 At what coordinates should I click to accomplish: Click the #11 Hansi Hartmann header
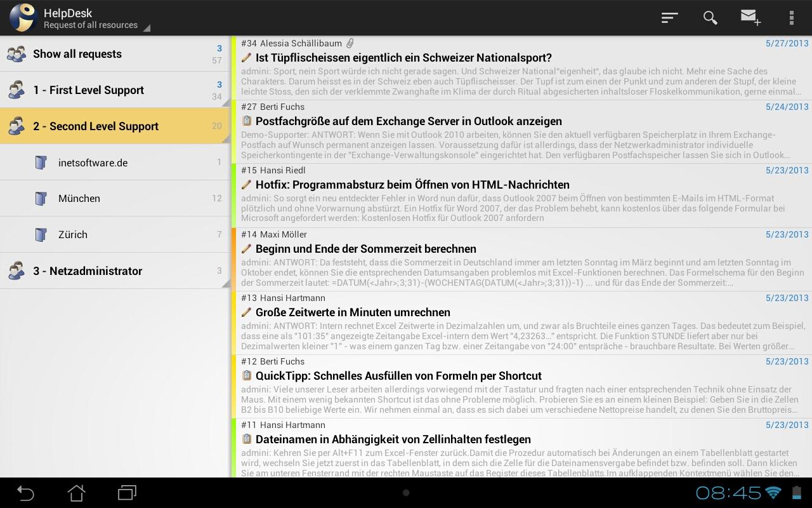[x=283, y=425]
